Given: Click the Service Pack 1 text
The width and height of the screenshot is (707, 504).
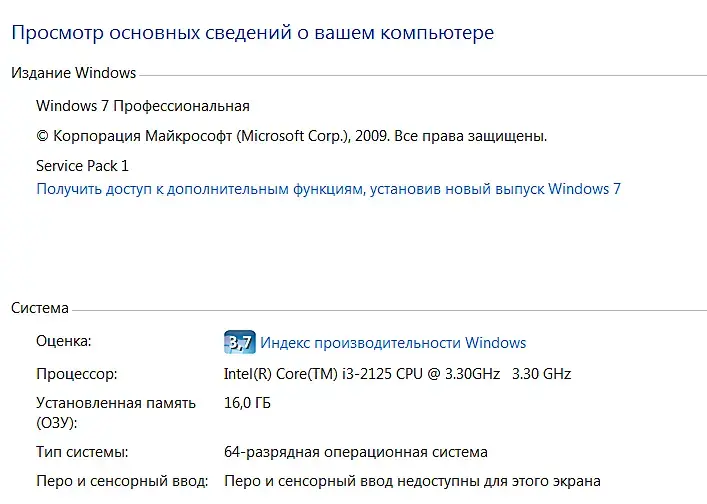Looking at the screenshot, I should [x=82, y=166].
